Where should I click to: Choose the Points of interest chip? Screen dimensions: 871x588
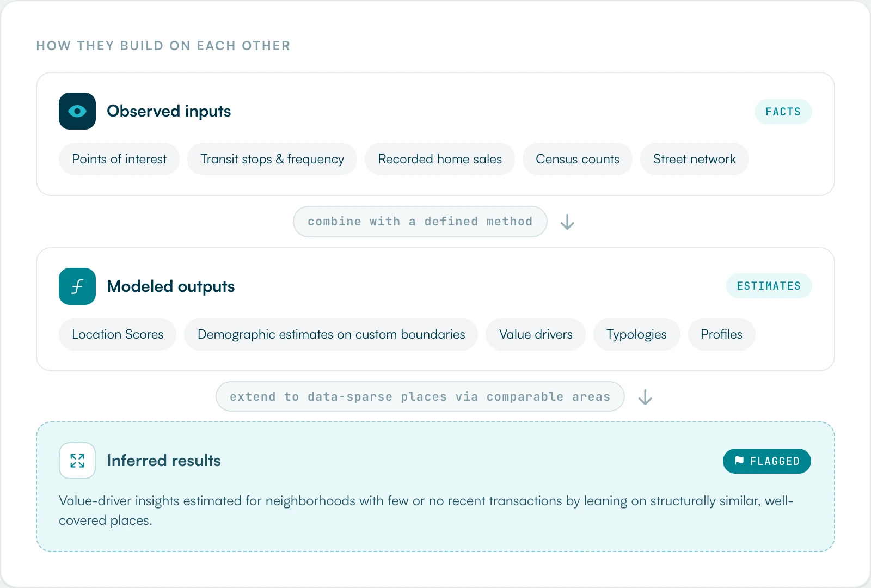(x=119, y=159)
